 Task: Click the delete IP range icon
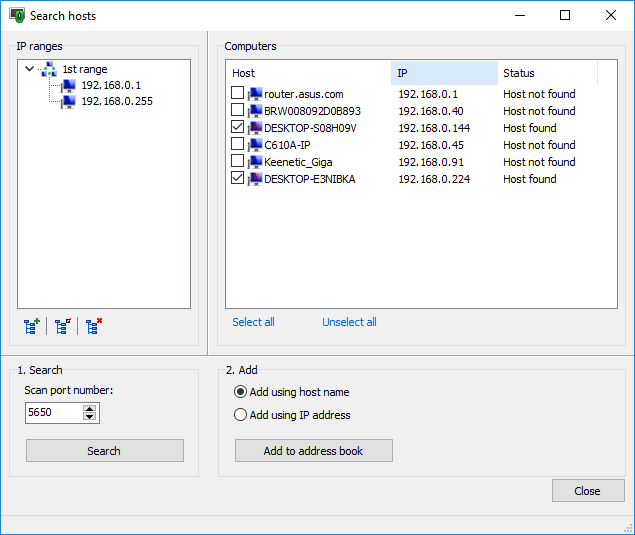click(93, 325)
